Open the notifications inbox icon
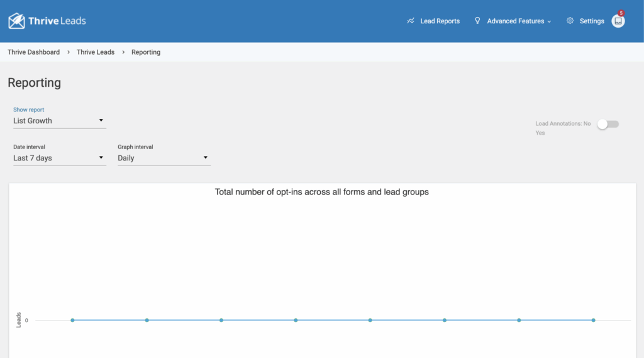 pos(618,21)
